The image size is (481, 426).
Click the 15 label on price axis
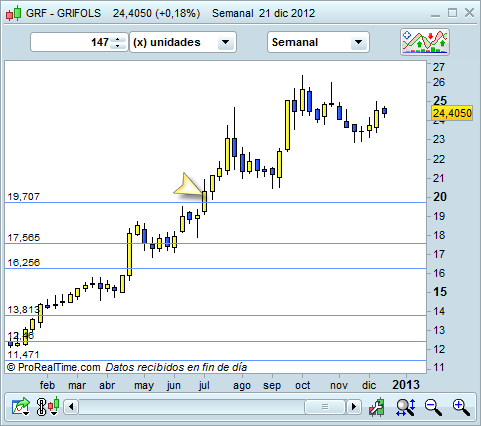(440, 292)
